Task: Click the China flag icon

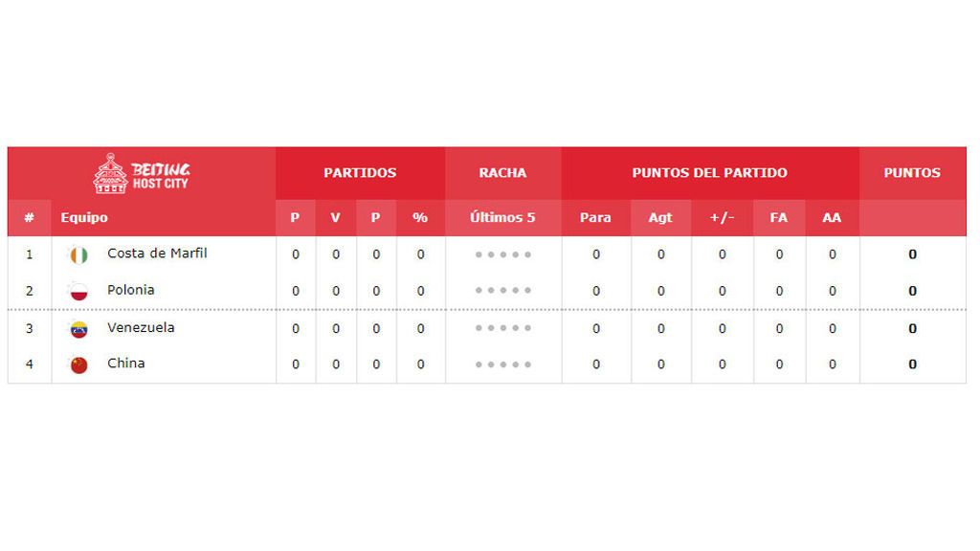Action: pos(78,364)
